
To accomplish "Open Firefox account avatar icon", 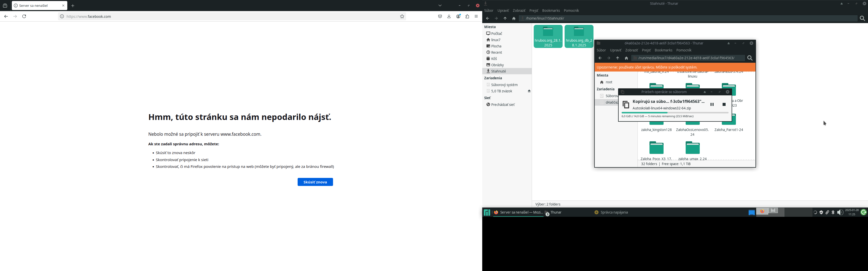I will (x=458, y=17).
